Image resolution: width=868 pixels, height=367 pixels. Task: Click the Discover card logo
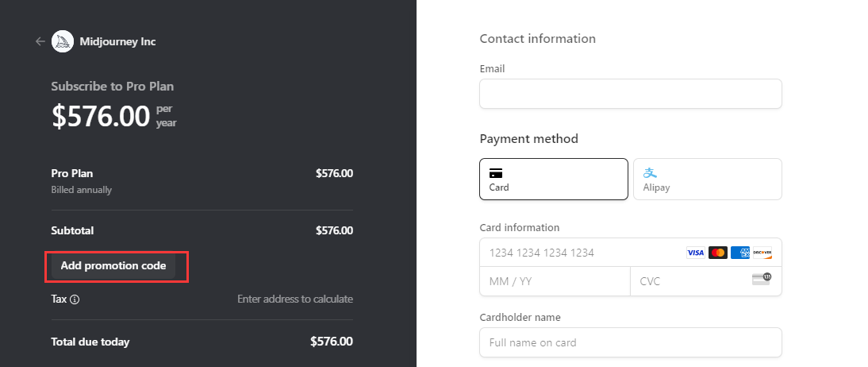tap(762, 253)
